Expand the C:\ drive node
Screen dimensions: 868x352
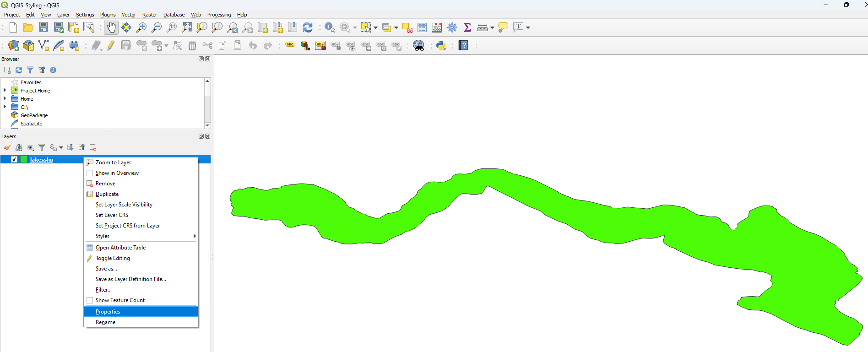point(5,107)
